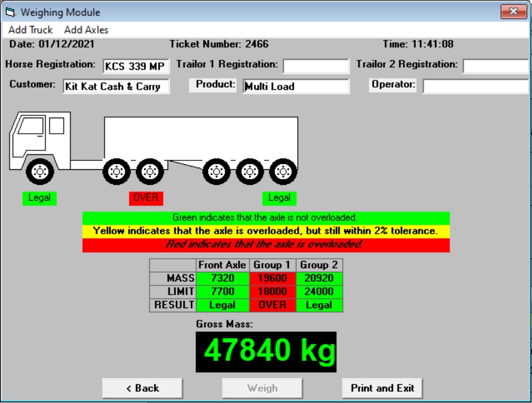Viewport: 532px width, 403px height.
Task: Click the LIMIT row header
Action: coord(173,291)
